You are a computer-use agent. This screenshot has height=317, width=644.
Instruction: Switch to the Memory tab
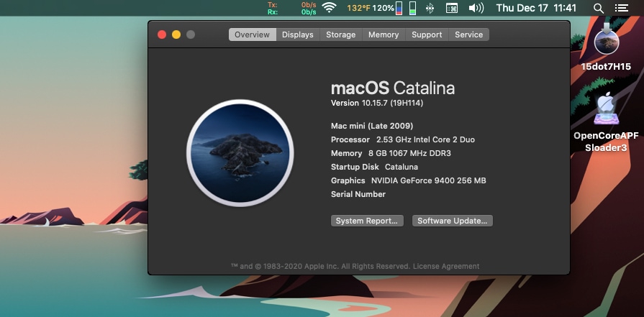(384, 35)
